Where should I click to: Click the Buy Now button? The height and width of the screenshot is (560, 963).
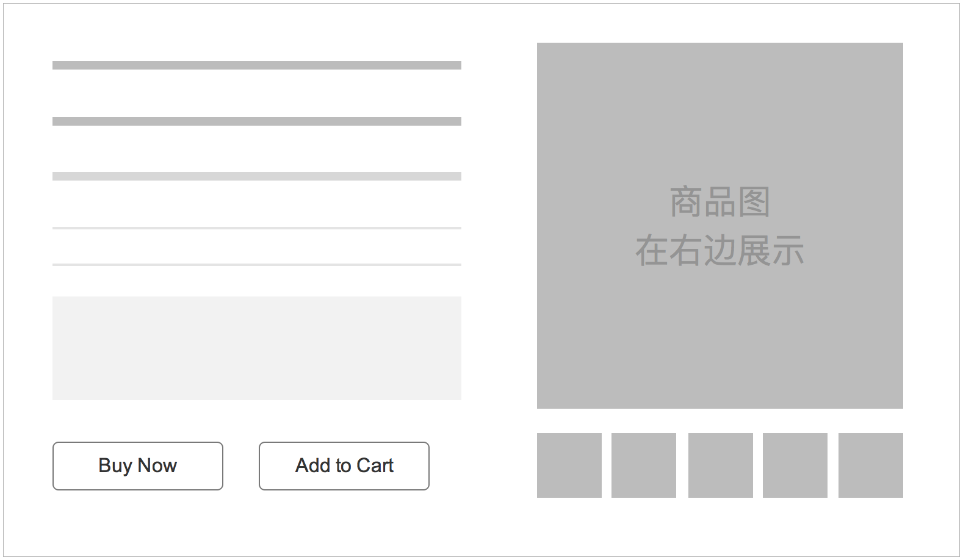138,466
